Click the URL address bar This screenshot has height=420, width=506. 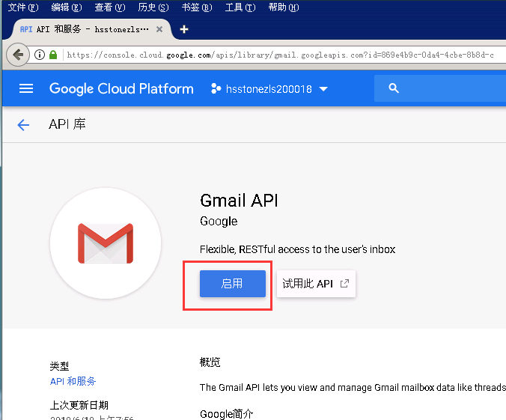tap(281, 55)
